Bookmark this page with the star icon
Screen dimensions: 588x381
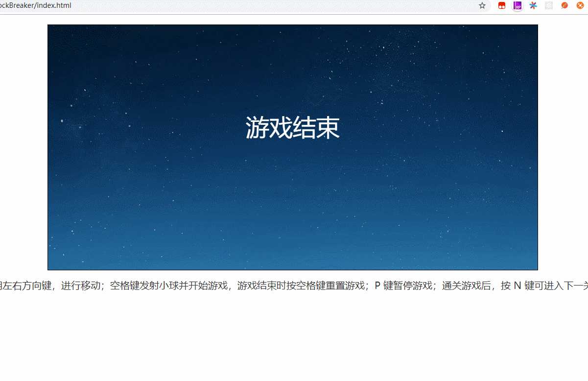tap(482, 5)
